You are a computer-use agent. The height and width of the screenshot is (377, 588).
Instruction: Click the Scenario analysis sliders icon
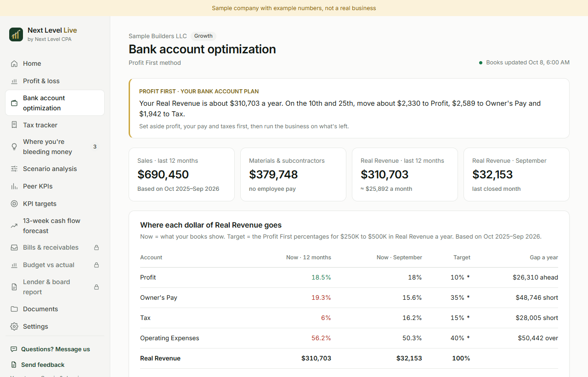pos(14,169)
